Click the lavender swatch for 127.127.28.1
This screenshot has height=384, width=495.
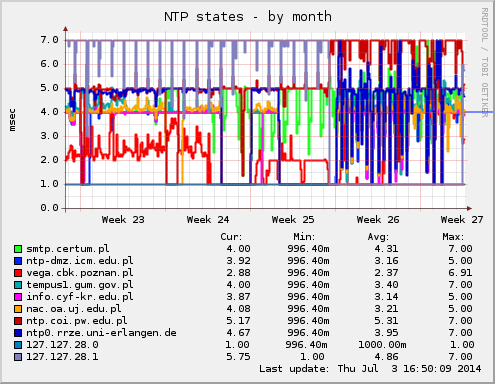(x=18, y=357)
